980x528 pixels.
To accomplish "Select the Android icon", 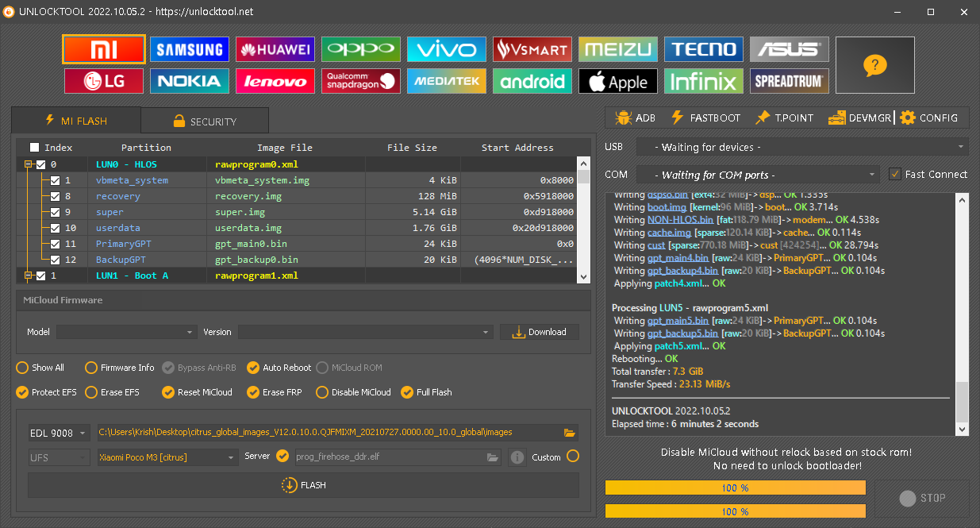I will tap(532, 81).
